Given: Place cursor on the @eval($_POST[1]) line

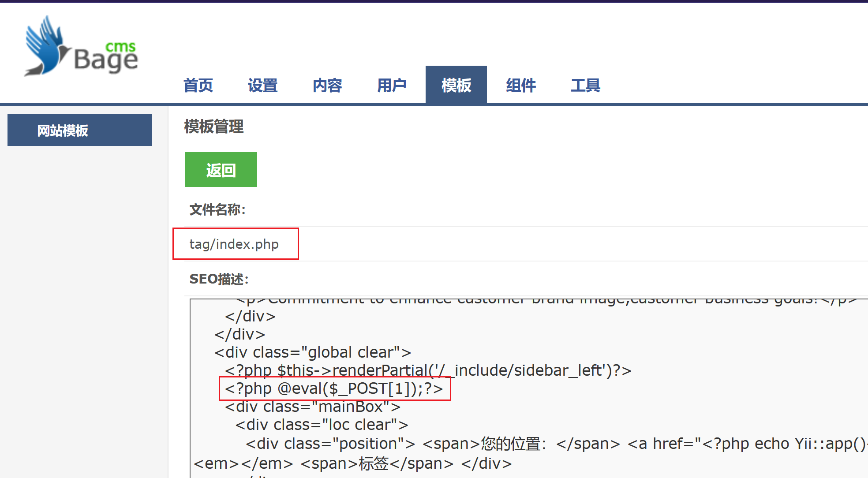Looking at the screenshot, I should (x=334, y=388).
